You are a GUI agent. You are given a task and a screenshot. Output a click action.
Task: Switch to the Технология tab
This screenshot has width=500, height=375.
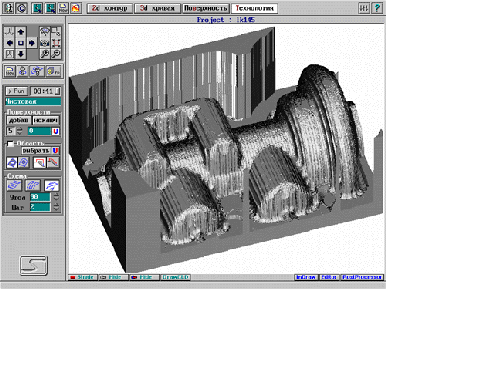click(x=254, y=8)
